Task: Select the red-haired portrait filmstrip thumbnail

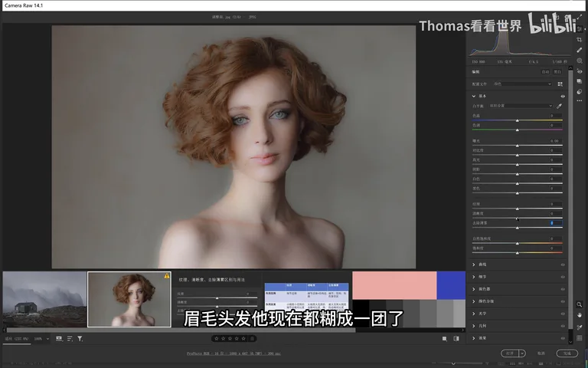Action: pos(129,300)
